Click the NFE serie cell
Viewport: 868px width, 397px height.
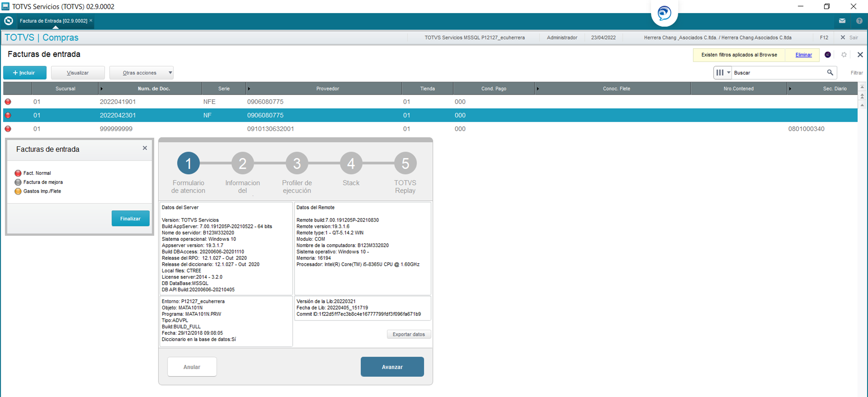[x=209, y=102]
